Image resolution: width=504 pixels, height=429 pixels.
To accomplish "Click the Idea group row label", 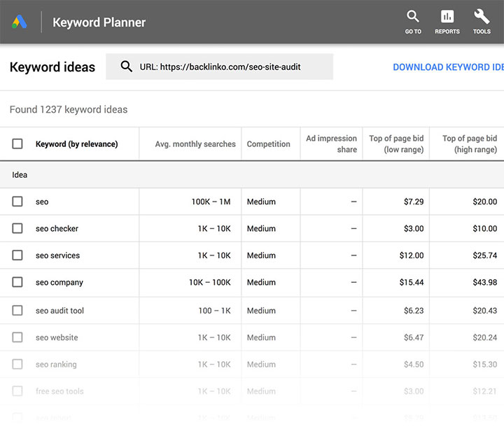I will [x=20, y=175].
